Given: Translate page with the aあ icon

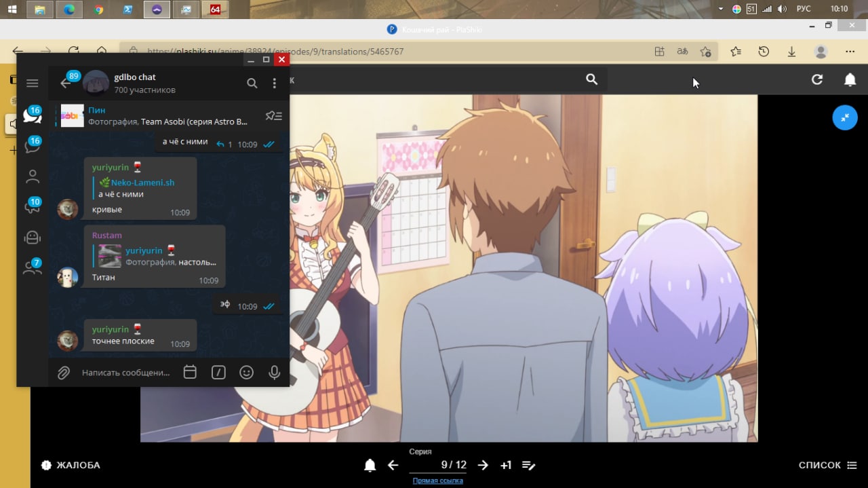Looking at the screenshot, I should [x=682, y=52].
